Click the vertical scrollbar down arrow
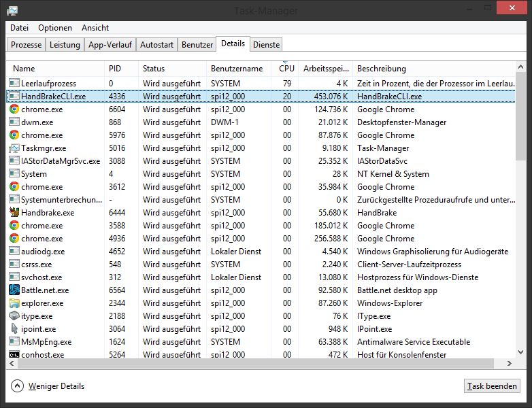 coord(520,352)
